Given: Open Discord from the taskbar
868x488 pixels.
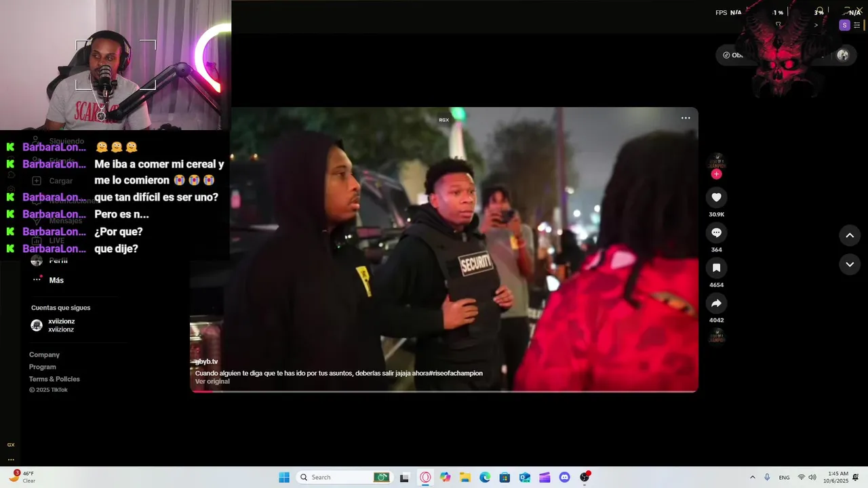Looking at the screenshot, I should [x=565, y=477].
